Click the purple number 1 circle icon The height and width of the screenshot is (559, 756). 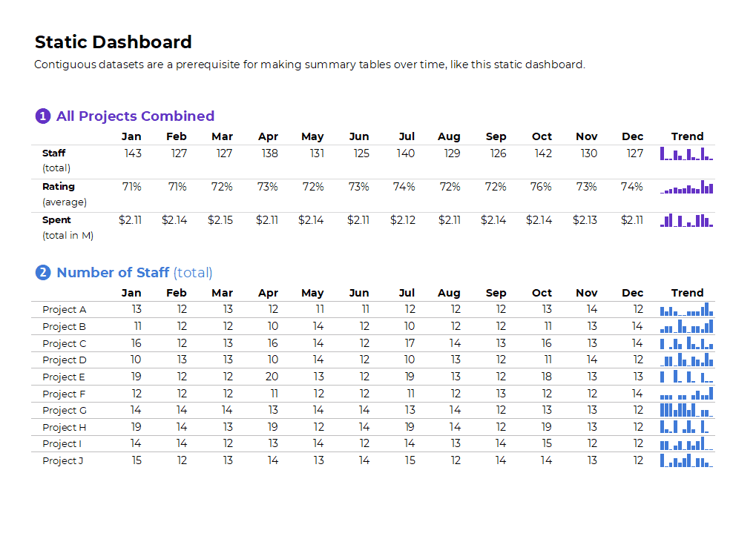(43, 116)
